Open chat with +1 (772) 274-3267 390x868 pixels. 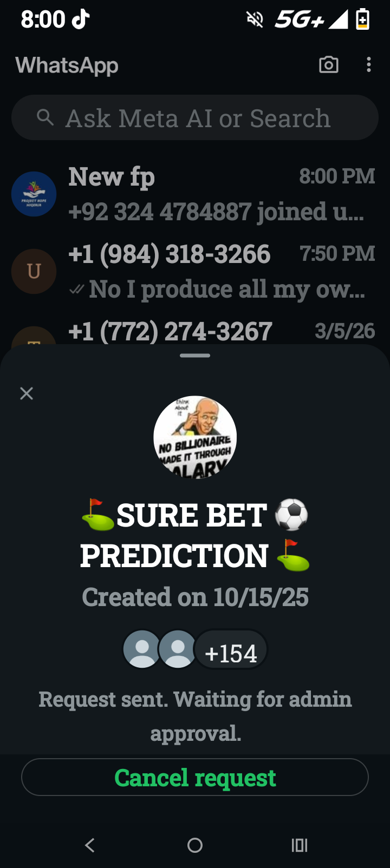pos(195,331)
